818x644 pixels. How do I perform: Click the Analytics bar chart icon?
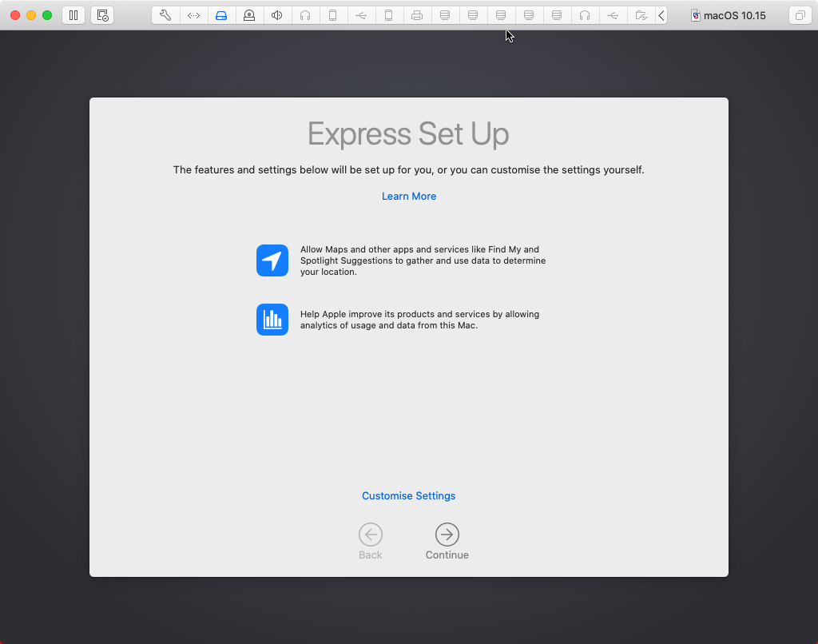point(272,320)
